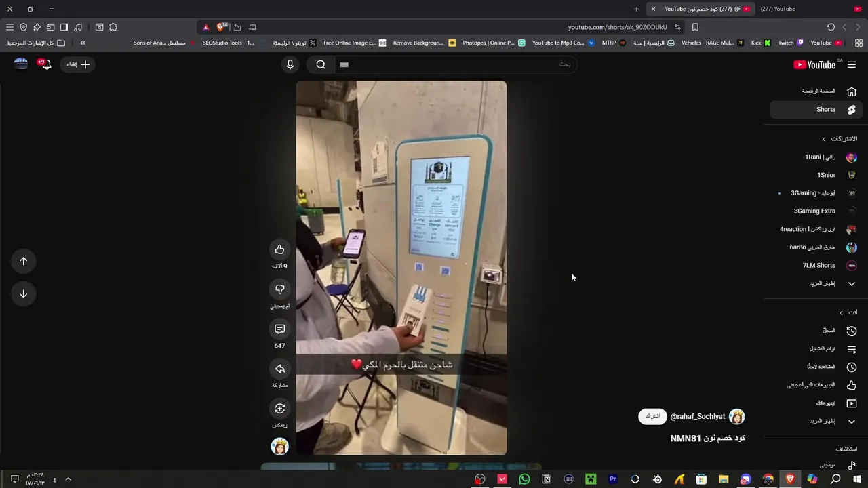868x488 pixels.
Task: Open WhatsApp from the taskbar
Action: click(x=524, y=479)
